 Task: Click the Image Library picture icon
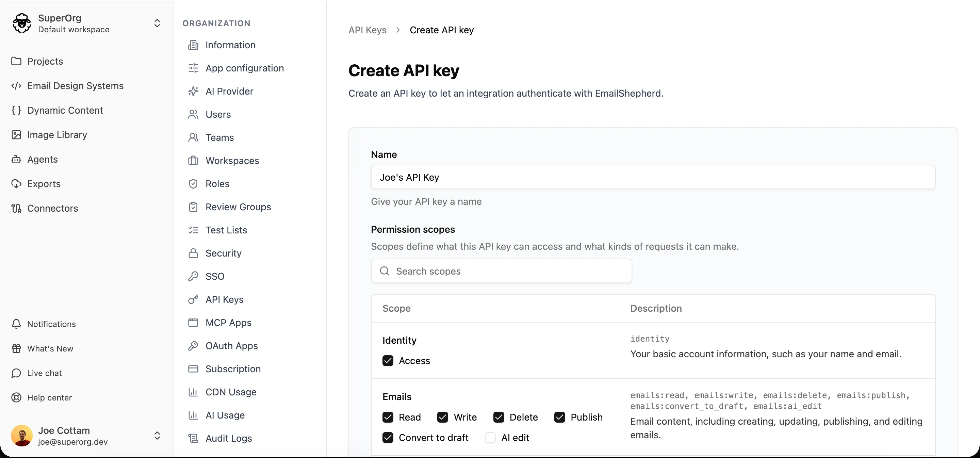(x=16, y=135)
